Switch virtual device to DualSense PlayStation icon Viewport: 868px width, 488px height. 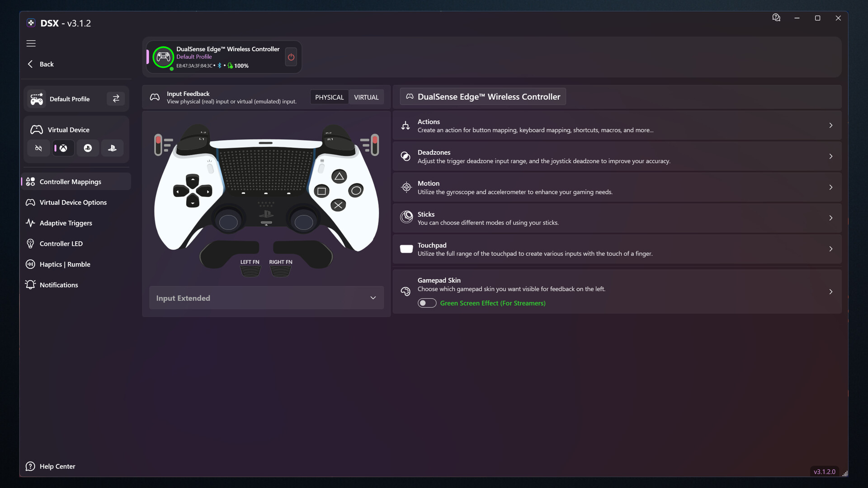point(112,148)
